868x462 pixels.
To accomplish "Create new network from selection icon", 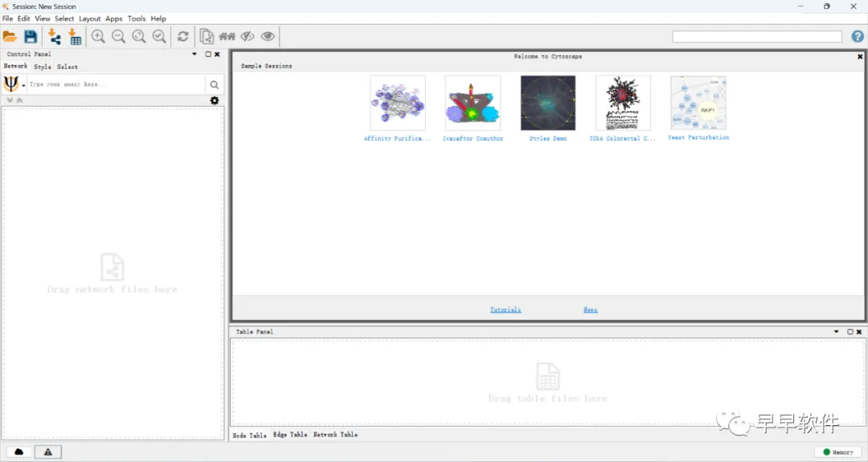I will (x=207, y=36).
